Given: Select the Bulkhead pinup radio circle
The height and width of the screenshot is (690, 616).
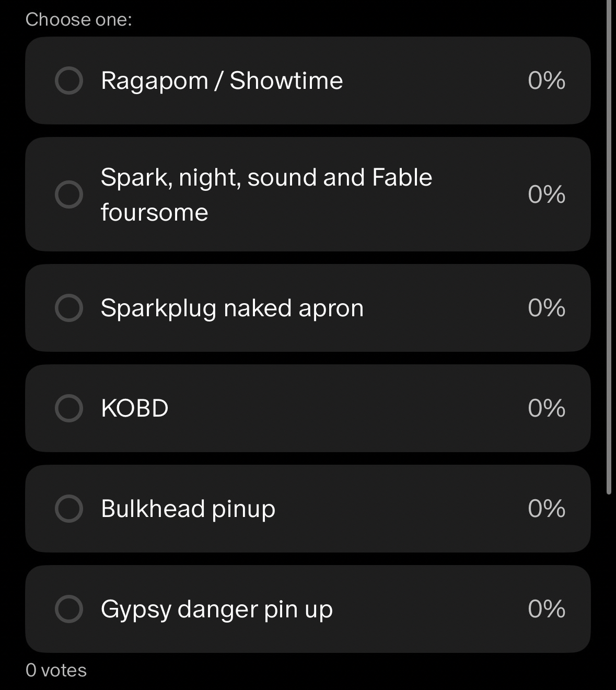Looking at the screenshot, I should click(x=69, y=508).
